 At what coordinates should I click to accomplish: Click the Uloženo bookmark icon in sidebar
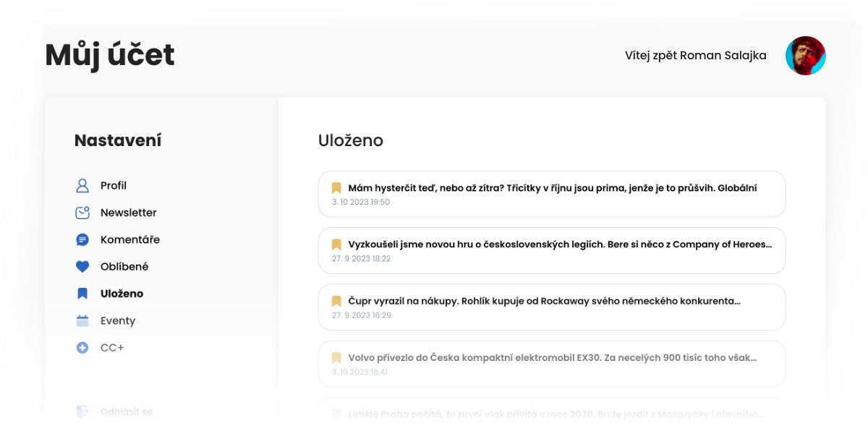(82, 294)
